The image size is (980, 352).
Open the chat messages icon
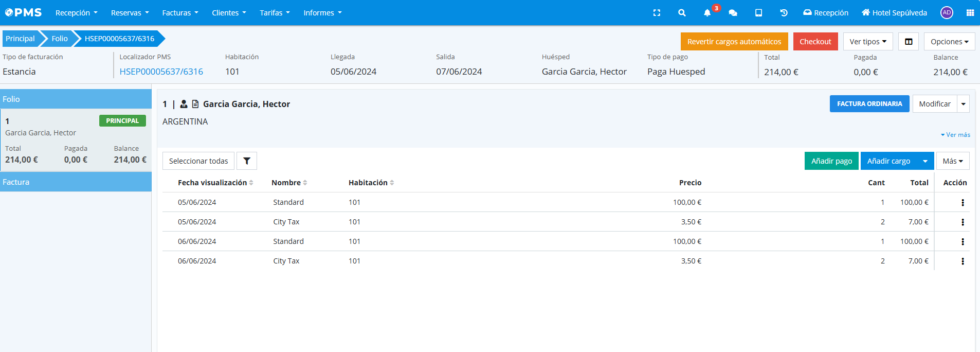(x=733, y=13)
